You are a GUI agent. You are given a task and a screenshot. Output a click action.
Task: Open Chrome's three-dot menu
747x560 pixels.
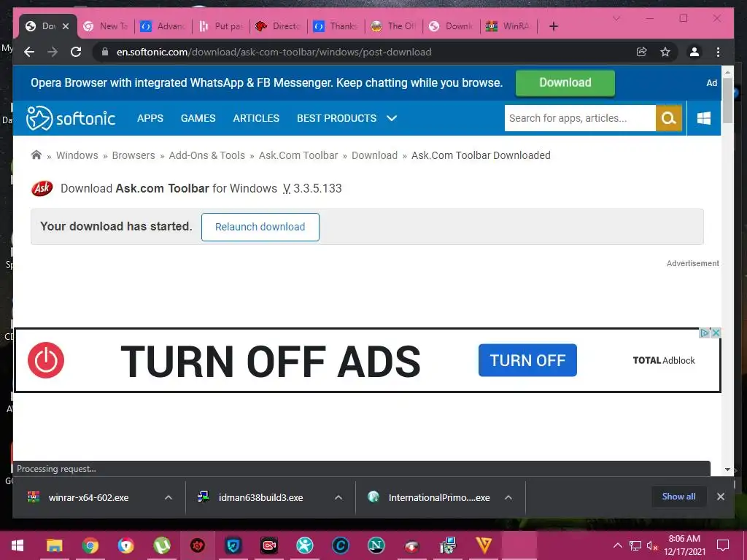[x=718, y=52]
